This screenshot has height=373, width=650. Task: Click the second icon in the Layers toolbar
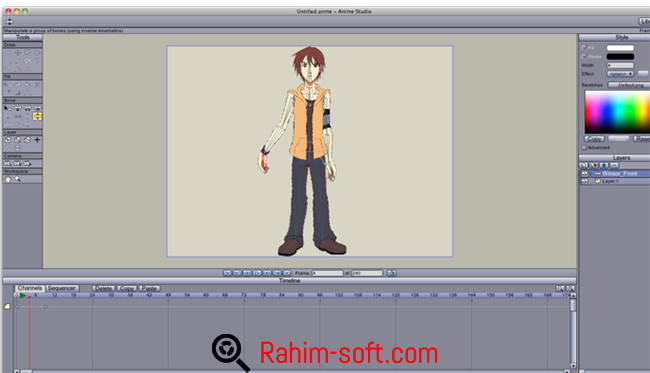[x=594, y=165]
